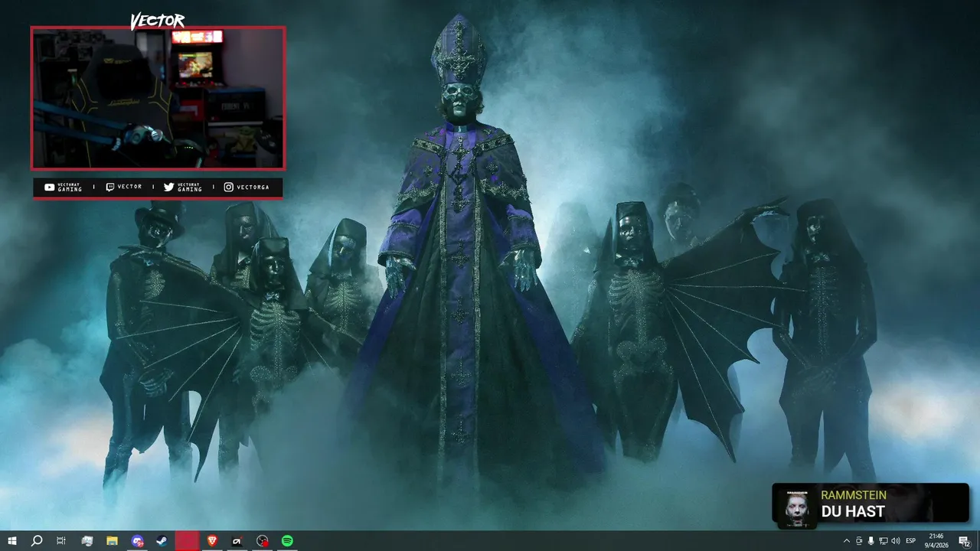Open OBS Studio from the taskbar
This screenshot has height=551, width=980.
point(263,541)
